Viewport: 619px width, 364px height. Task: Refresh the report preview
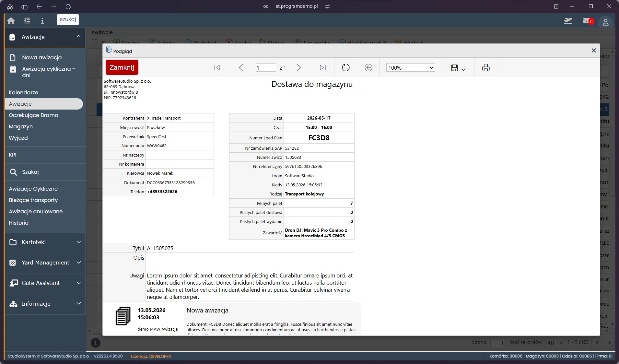coord(346,67)
